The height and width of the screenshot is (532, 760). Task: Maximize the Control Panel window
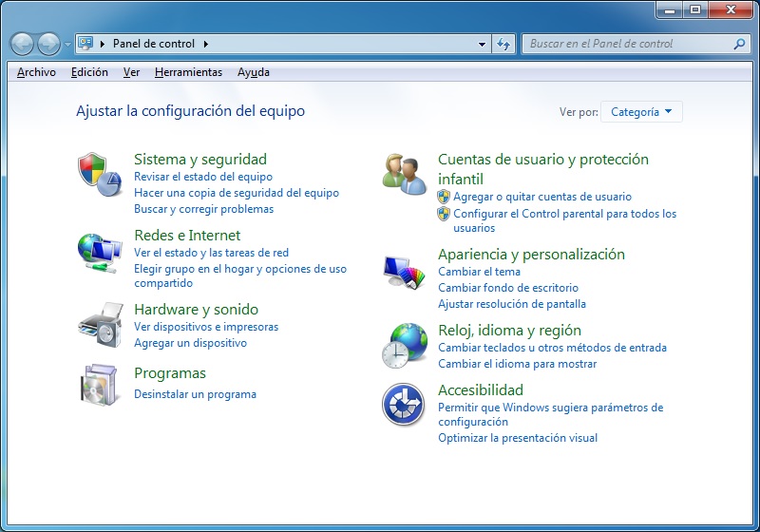click(695, 9)
